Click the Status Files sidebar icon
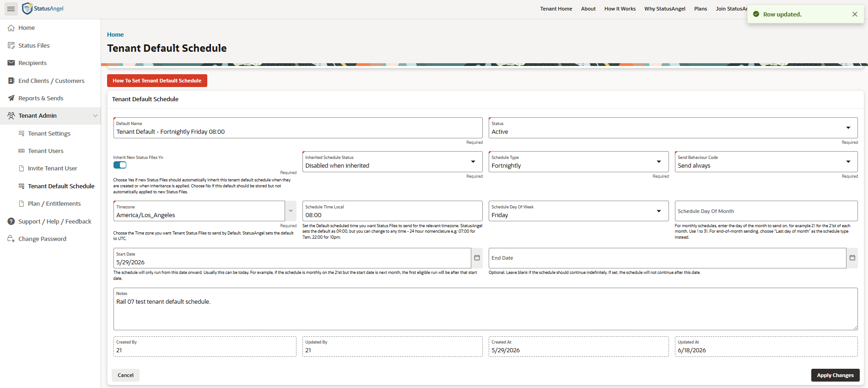868x388 pixels. [11, 45]
